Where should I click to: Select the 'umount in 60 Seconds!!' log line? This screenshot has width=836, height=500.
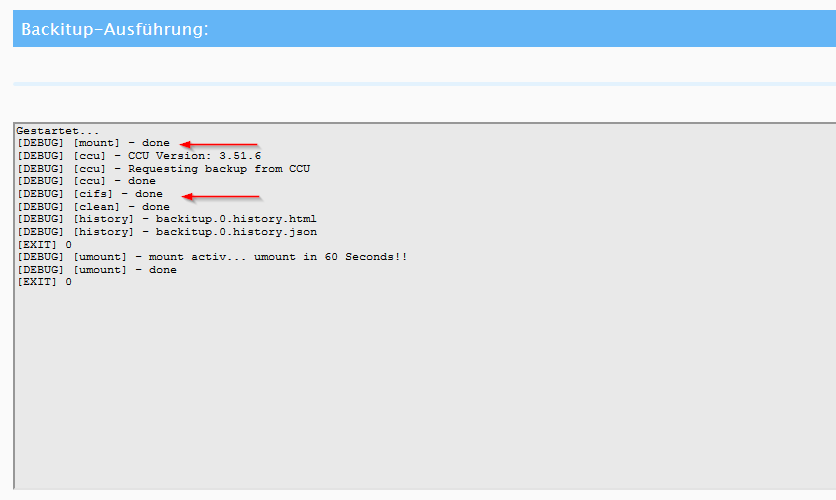click(x=212, y=257)
